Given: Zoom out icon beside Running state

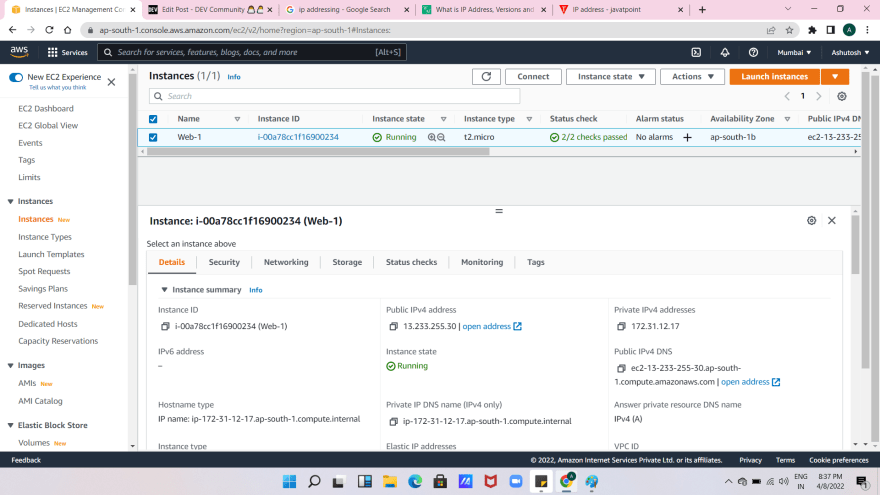Looking at the screenshot, I should [x=441, y=137].
